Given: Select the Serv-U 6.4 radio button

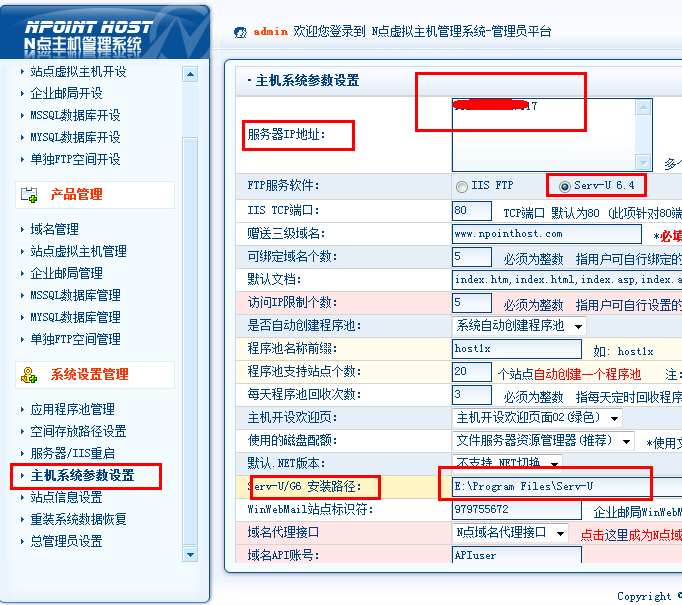Looking at the screenshot, I should [565, 187].
